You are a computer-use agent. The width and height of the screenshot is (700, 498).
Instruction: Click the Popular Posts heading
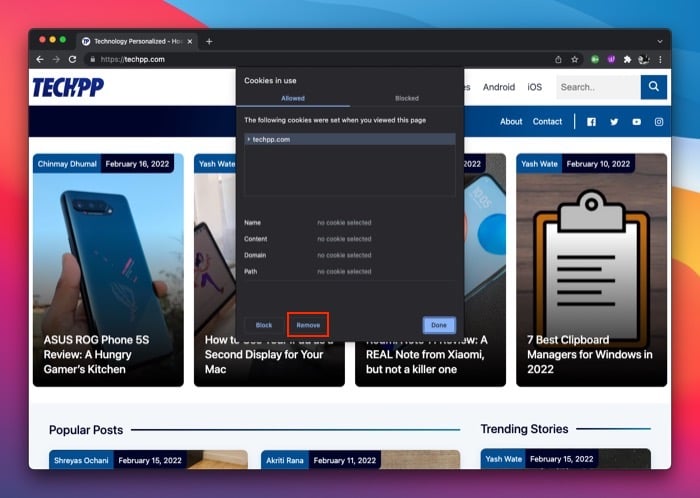point(86,430)
